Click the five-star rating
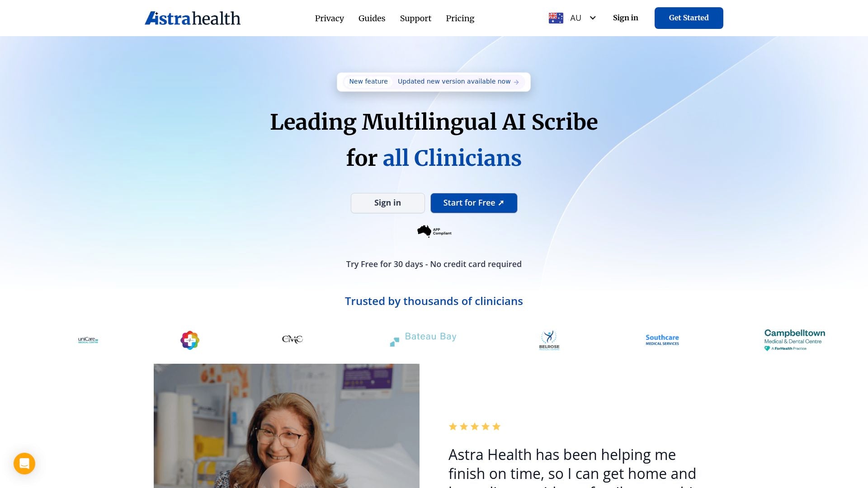 pos(475,427)
